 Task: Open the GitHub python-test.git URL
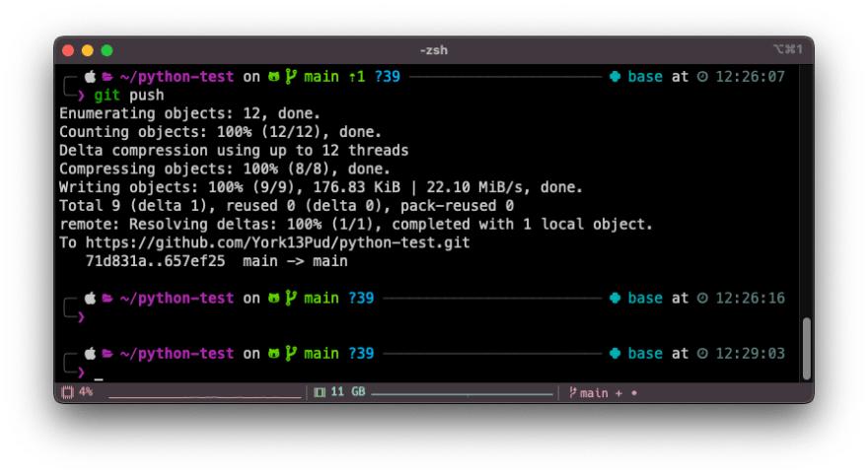tap(278, 242)
